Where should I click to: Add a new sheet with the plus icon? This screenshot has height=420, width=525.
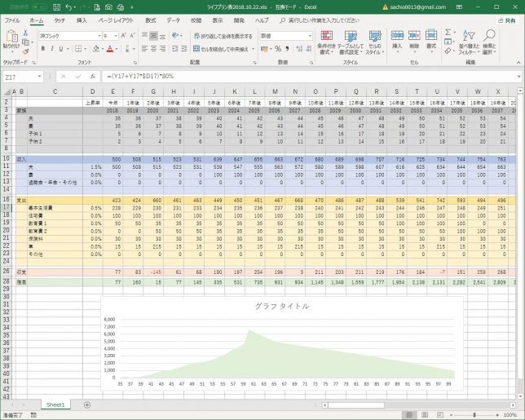(x=87, y=405)
